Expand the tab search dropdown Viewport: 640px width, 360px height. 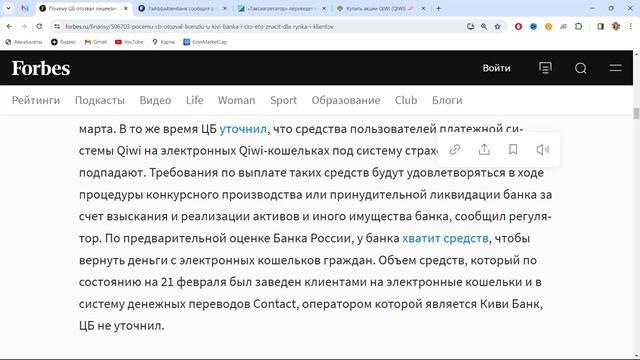(8, 8)
